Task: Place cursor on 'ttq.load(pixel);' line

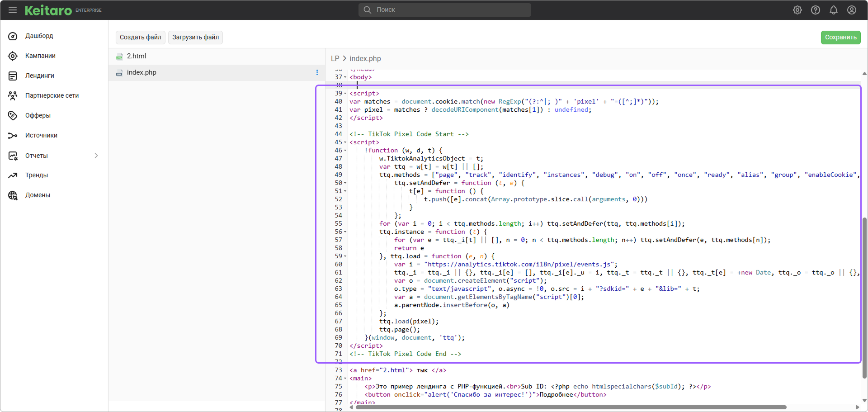Action: click(409, 322)
